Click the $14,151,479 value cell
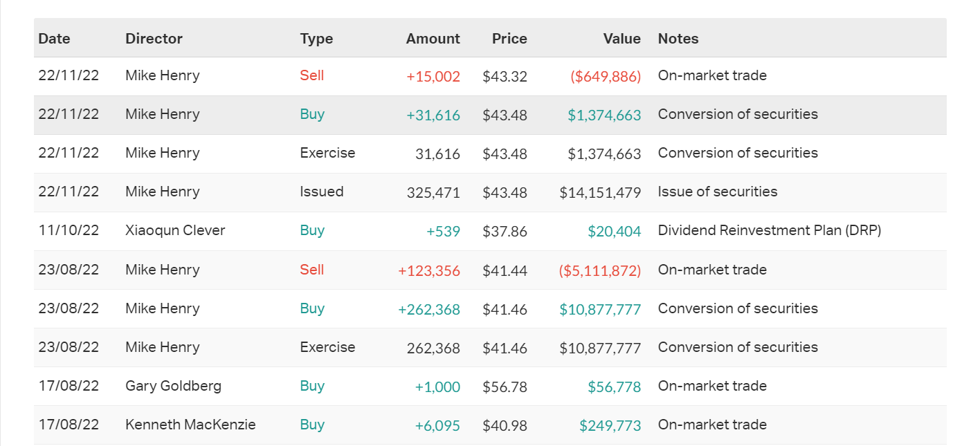Viewport: 980px width, 446px height. (x=600, y=192)
